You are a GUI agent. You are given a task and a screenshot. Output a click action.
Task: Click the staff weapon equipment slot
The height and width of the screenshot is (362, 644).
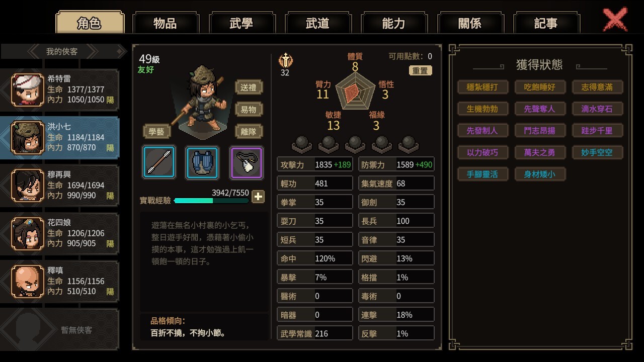(159, 162)
